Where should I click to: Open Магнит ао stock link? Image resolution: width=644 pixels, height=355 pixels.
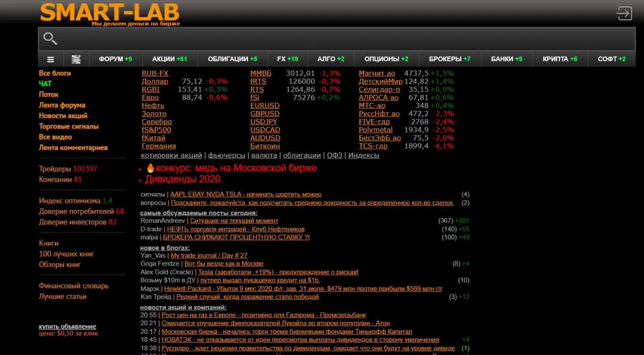[377, 73]
